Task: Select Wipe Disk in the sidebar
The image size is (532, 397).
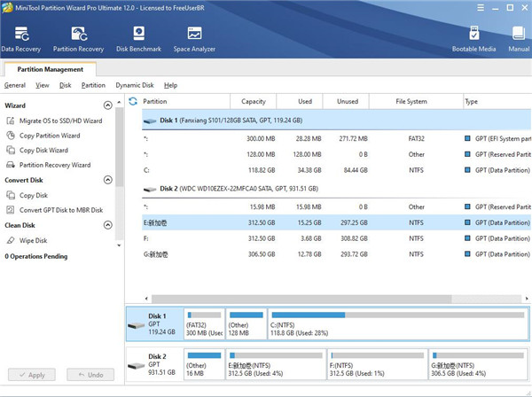Action: click(x=33, y=240)
